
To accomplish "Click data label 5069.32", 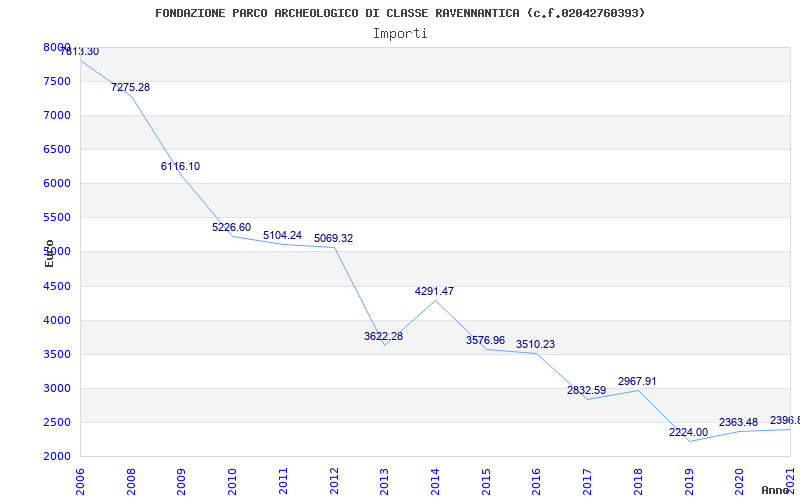I will click(333, 239).
